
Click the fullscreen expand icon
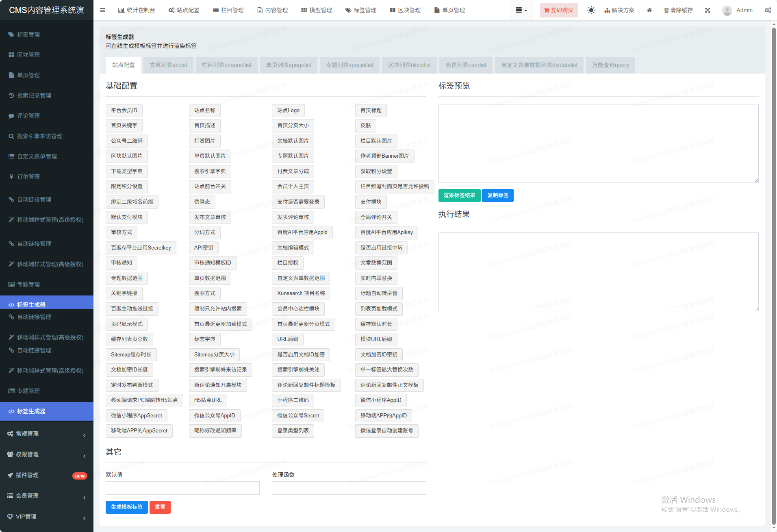[708, 10]
